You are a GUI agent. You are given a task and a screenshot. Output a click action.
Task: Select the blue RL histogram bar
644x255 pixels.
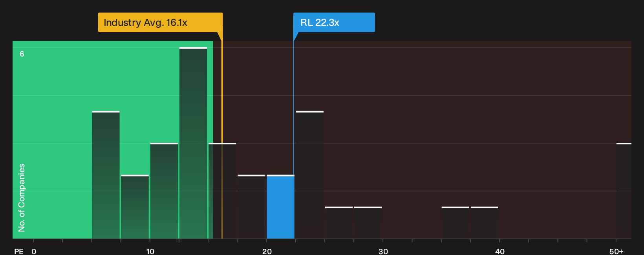[x=280, y=207]
